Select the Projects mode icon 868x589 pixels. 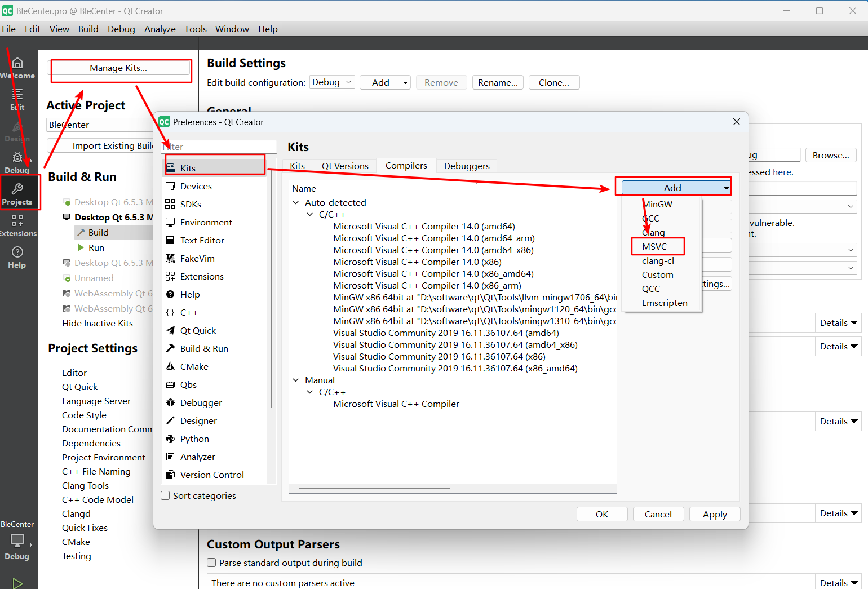(x=17, y=192)
